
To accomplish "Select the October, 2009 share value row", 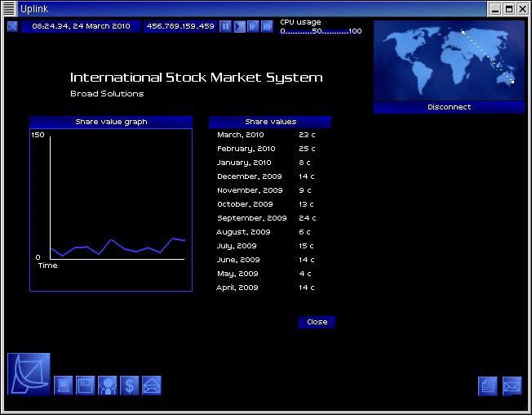I will (265, 204).
